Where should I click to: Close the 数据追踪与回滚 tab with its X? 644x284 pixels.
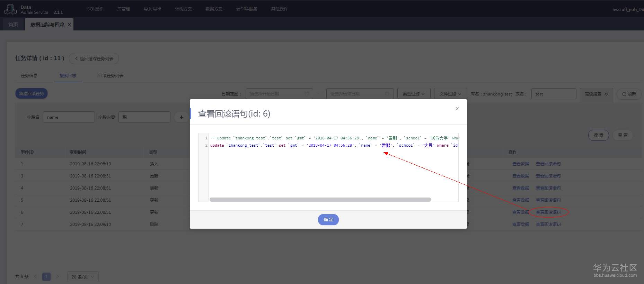tap(69, 25)
